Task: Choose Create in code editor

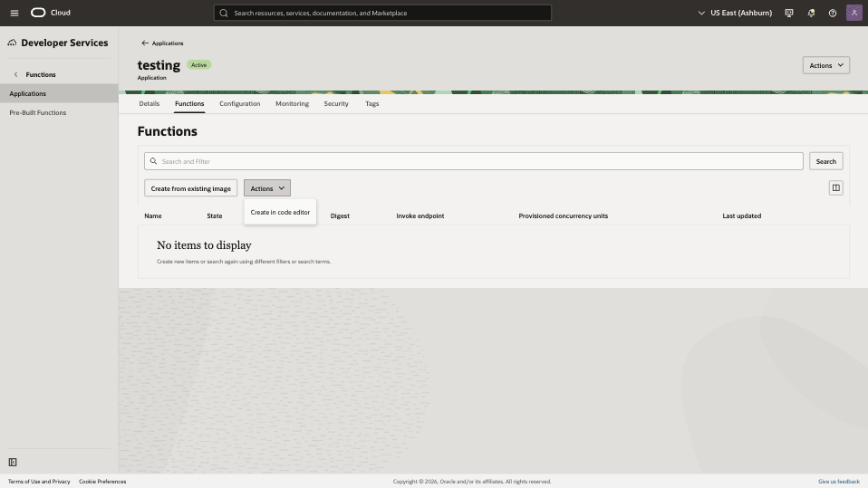Action: click(x=280, y=212)
